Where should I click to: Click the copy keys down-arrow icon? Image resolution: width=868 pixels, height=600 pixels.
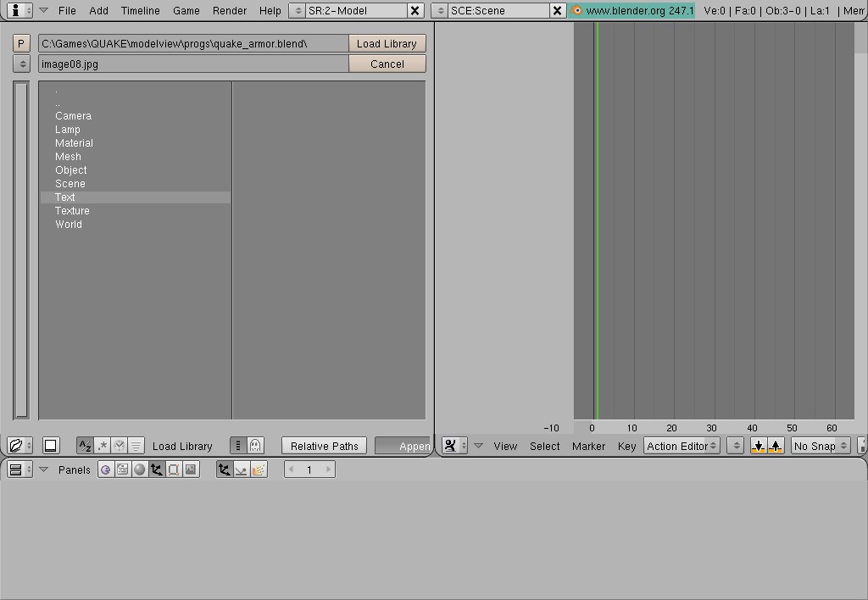(759, 446)
